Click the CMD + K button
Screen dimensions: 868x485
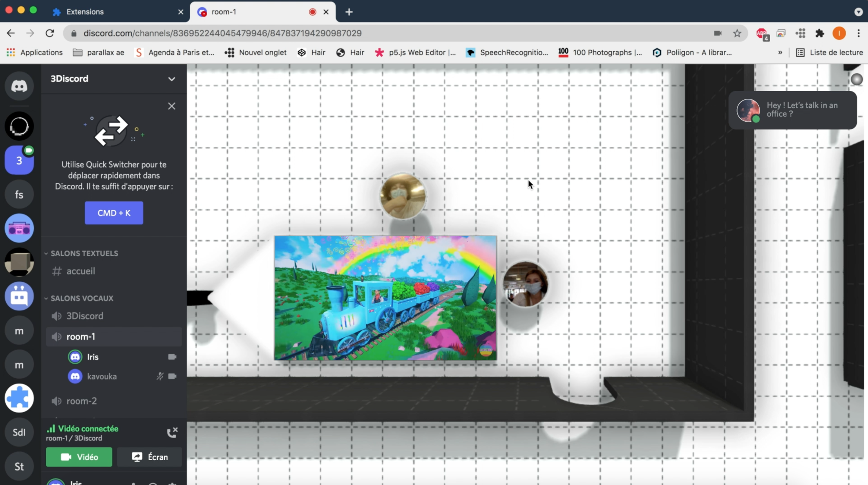point(114,213)
